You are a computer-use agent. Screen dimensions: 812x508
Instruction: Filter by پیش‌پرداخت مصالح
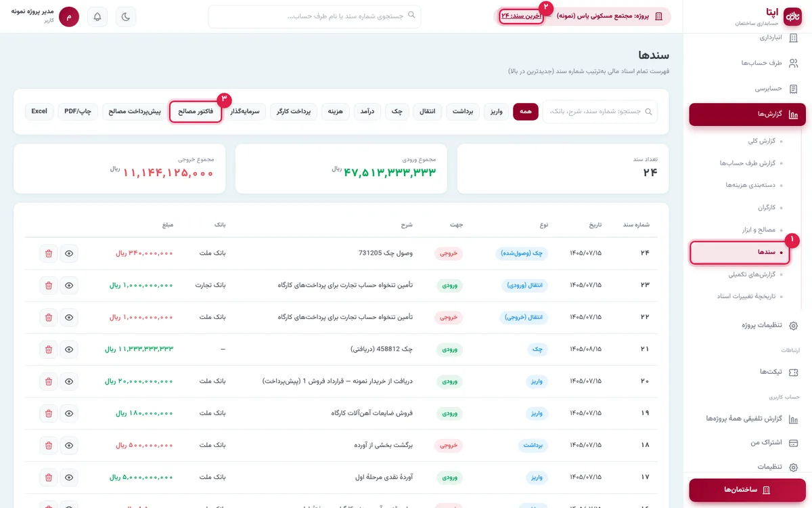click(x=135, y=112)
